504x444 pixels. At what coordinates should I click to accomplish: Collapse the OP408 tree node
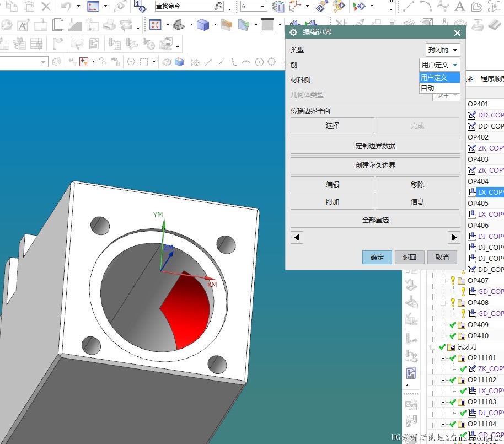(x=443, y=303)
